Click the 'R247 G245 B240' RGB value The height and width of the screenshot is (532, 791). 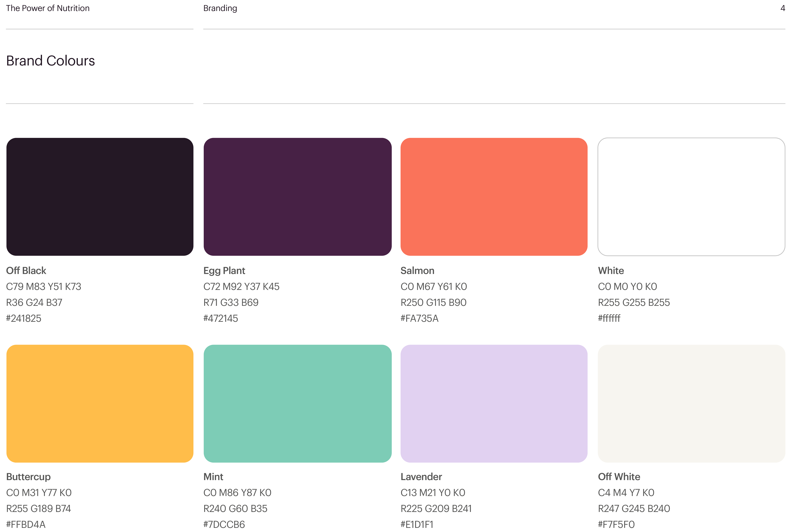tap(634, 509)
